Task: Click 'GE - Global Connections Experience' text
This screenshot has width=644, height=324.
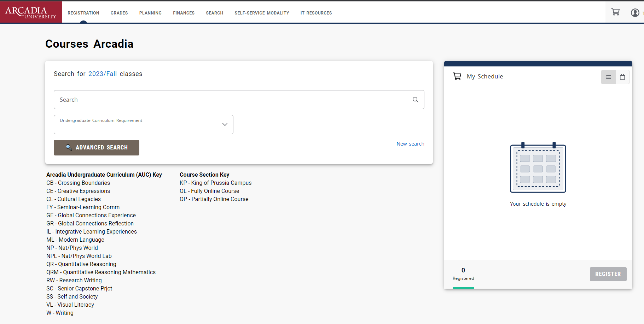Action: coord(91,215)
